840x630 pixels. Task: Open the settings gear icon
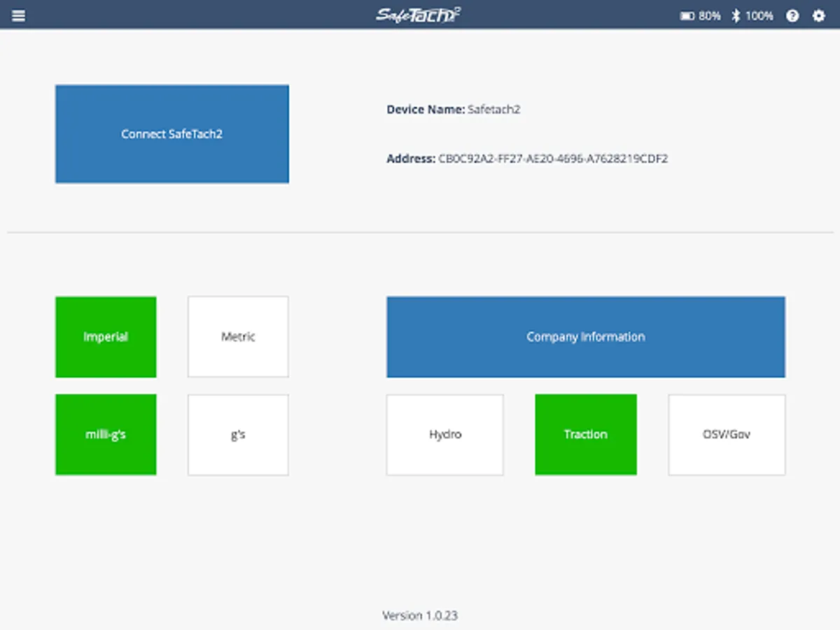pos(818,15)
